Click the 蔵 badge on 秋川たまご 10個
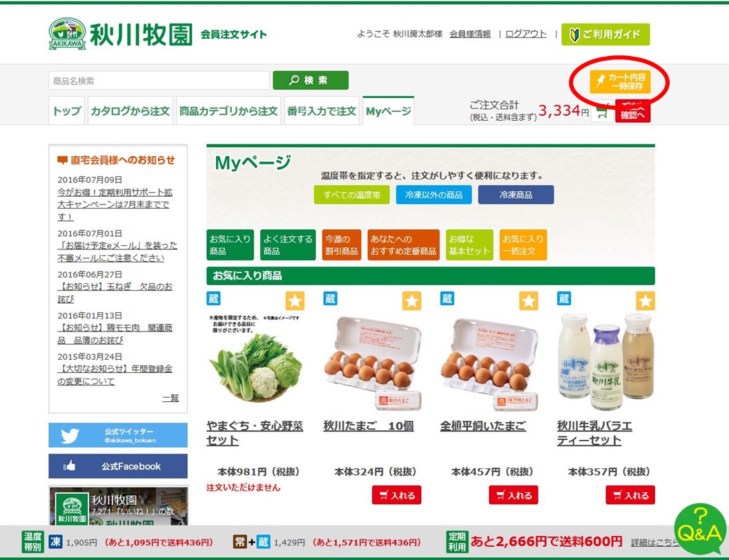The height and width of the screenshot is (560, 729). click(x=330, y=298)
